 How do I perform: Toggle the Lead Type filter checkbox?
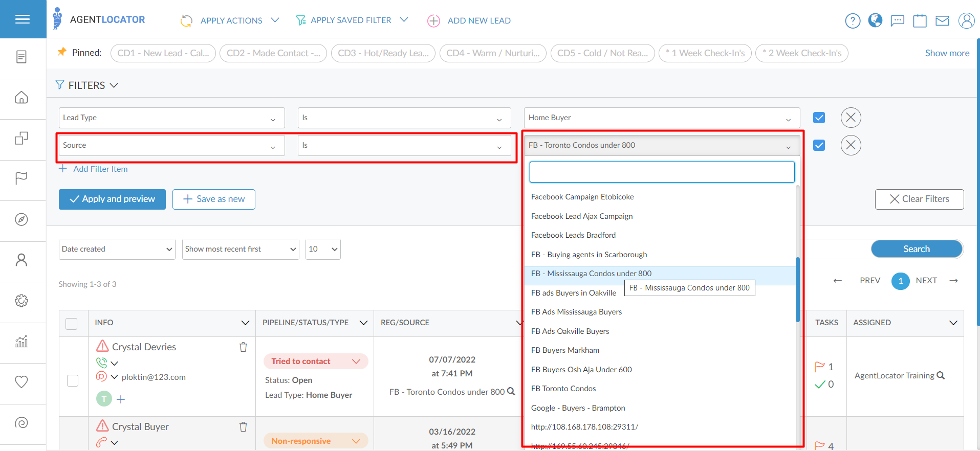819,118
